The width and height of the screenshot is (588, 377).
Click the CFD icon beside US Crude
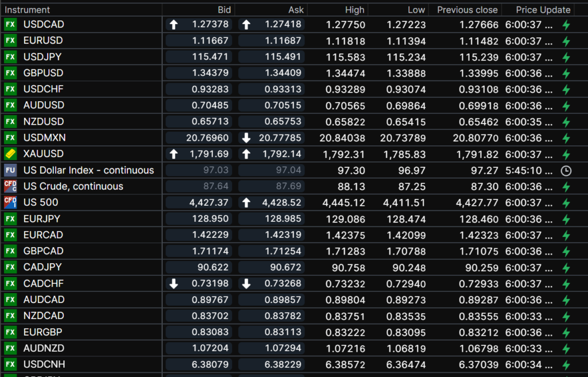point(10,186)
